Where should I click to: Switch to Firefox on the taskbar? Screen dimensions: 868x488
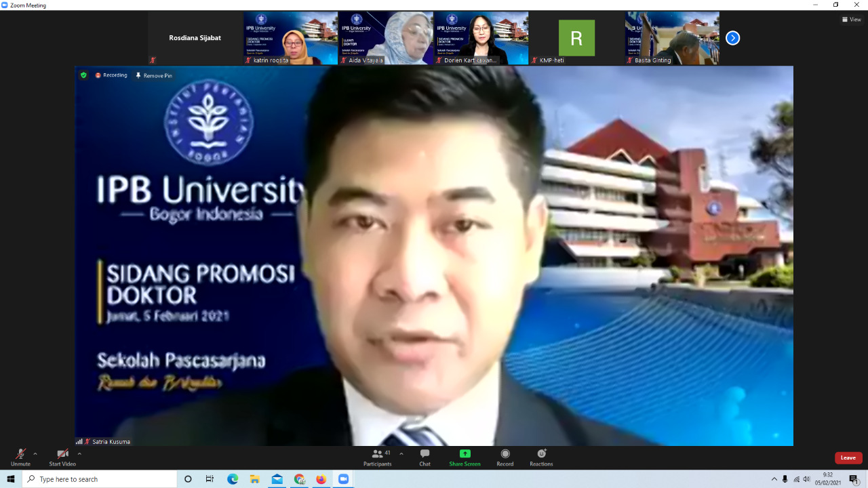321,479
